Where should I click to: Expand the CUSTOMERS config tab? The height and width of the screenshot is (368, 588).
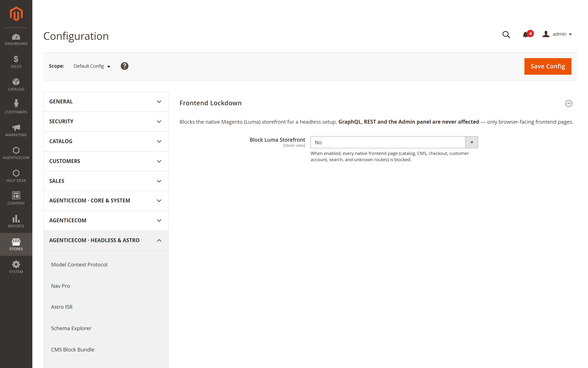point(106,161)
